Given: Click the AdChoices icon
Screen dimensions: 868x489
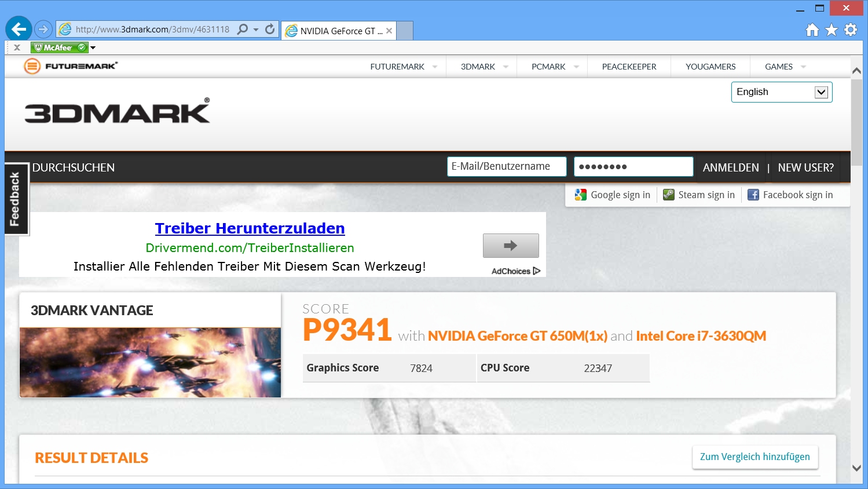Looking at the screenshot, I should 536,271.
